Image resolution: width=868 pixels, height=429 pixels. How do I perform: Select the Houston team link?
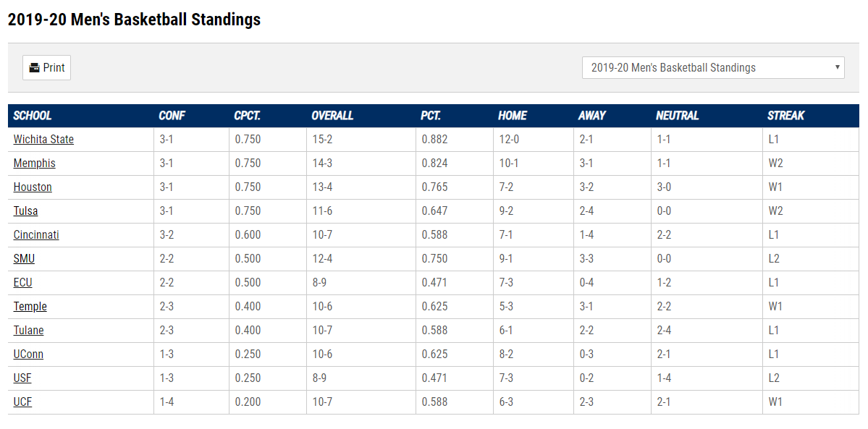[33, 187]
